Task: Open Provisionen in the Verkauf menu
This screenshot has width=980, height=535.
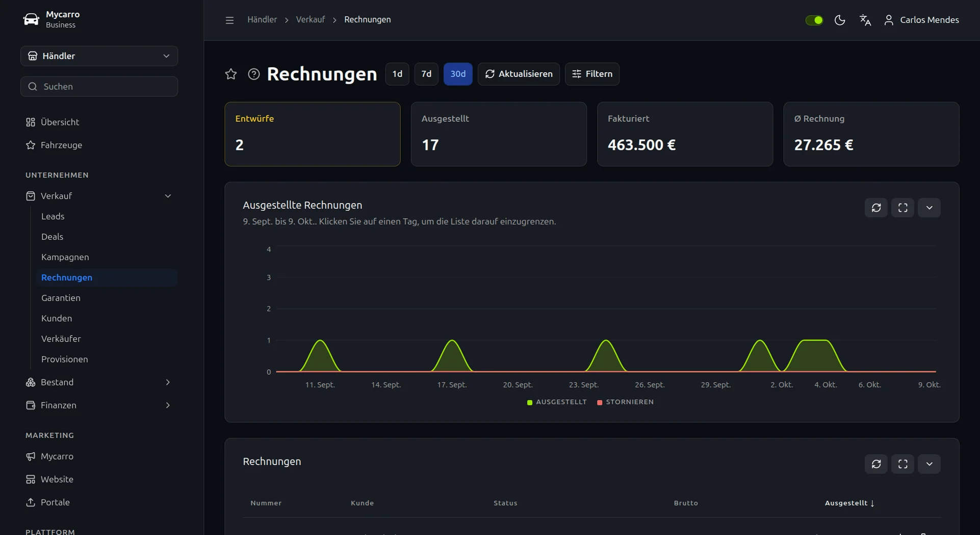Action: click(107, 359)
